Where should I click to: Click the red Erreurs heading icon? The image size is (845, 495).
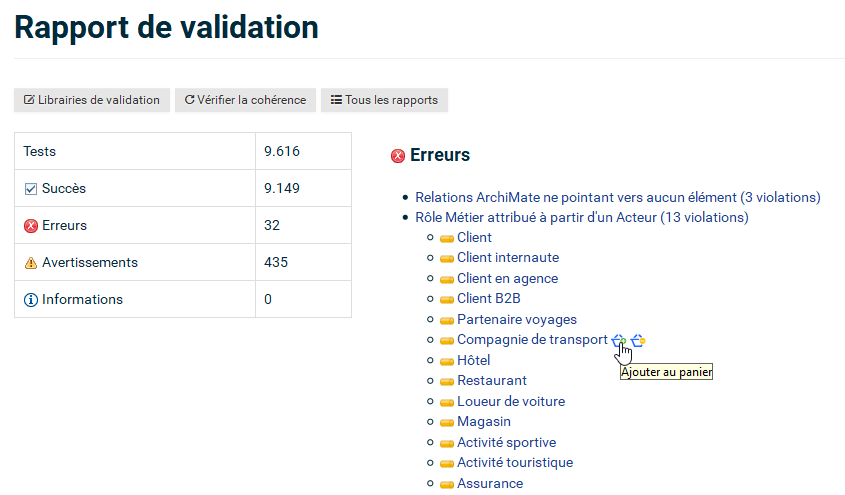pos(398,156)
